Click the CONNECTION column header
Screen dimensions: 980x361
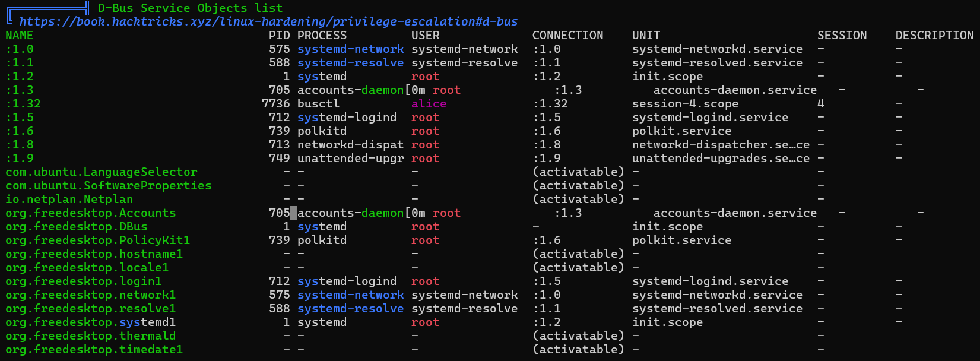pos(567,36)
